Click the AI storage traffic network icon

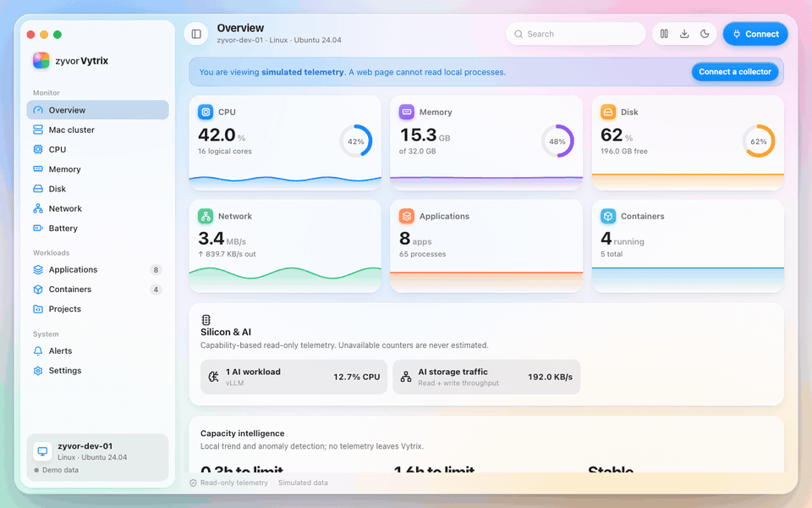pos(406,377)
